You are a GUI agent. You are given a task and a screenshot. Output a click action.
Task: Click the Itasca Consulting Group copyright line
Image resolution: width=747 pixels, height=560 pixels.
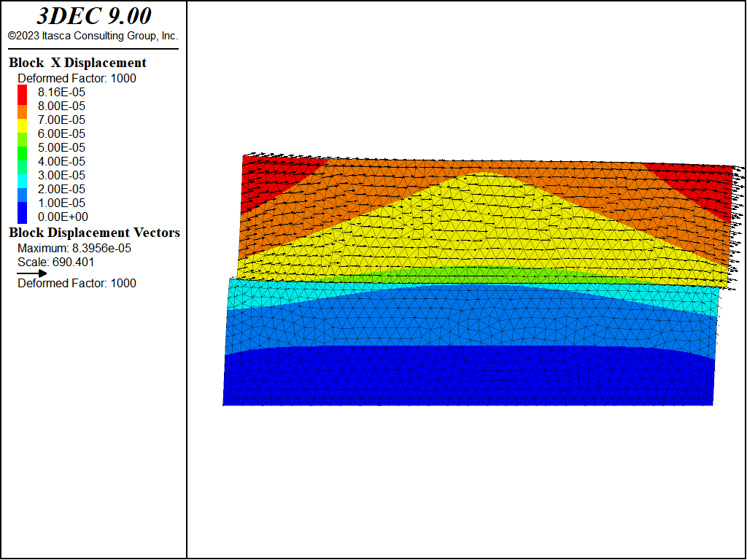pos(93,36)
